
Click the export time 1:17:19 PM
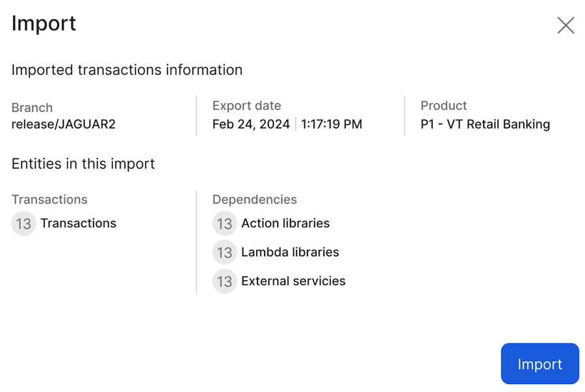(331, 124)
